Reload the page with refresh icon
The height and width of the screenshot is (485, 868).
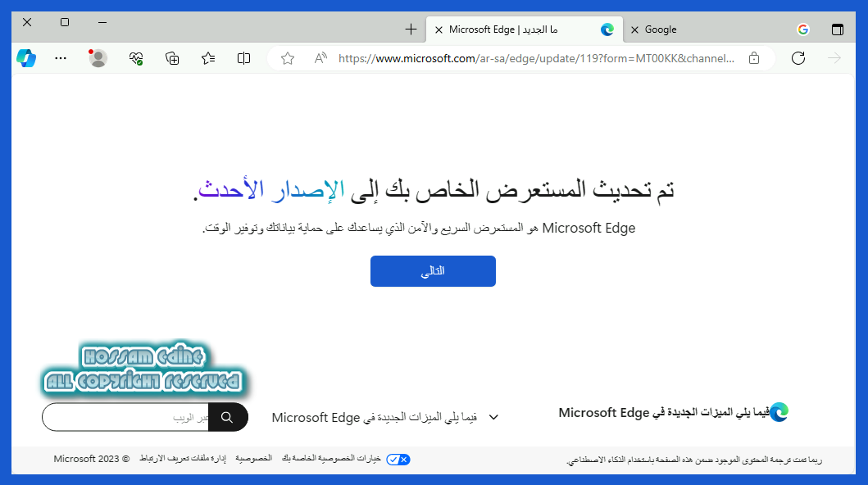tap(798, 58)
